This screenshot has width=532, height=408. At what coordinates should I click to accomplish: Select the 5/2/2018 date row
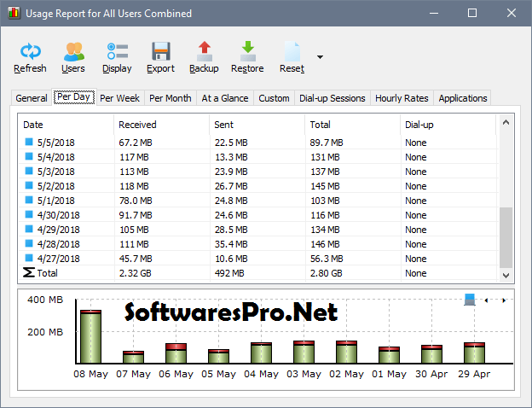[x=257, y=186]
